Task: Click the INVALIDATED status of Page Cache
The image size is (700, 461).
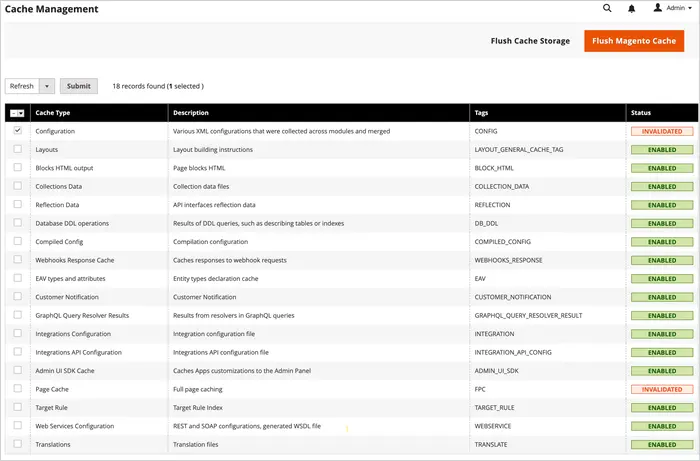Action: (x=662, y=389)
